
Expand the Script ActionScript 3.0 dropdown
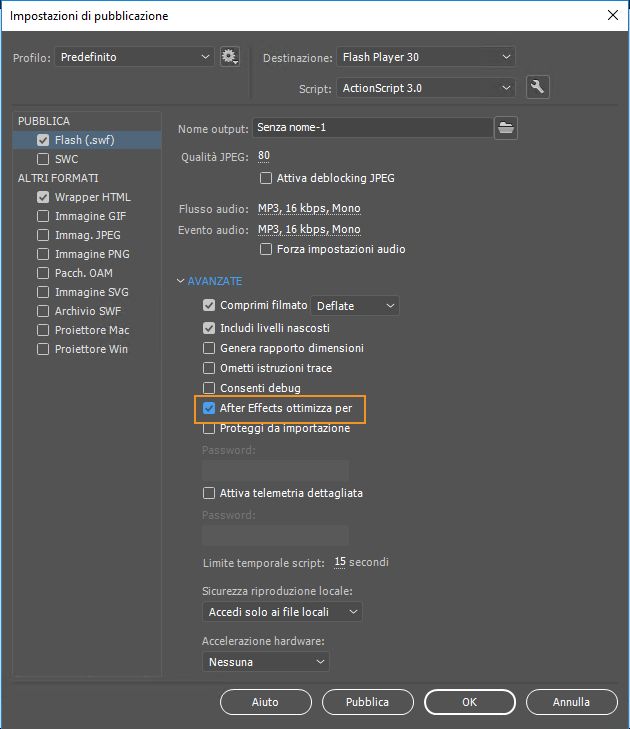pyautogui.click(x=426, y=88)
